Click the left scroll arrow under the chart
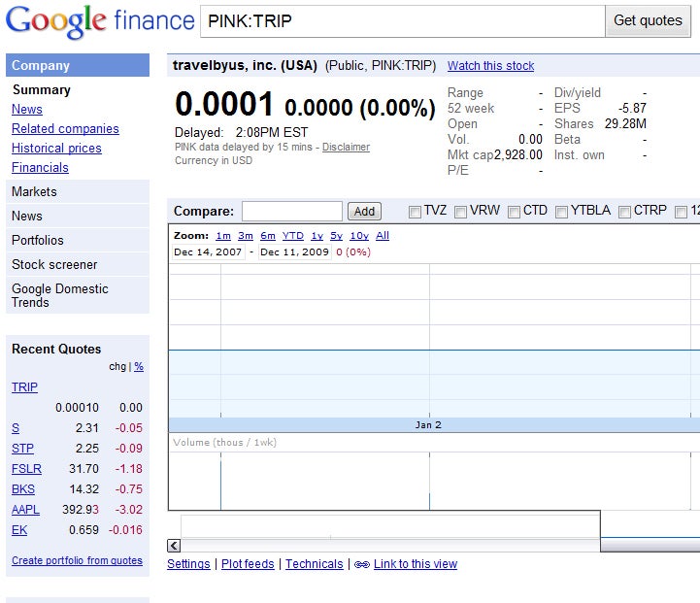Screen dimensions: 700x603 [x=174, y=546]
